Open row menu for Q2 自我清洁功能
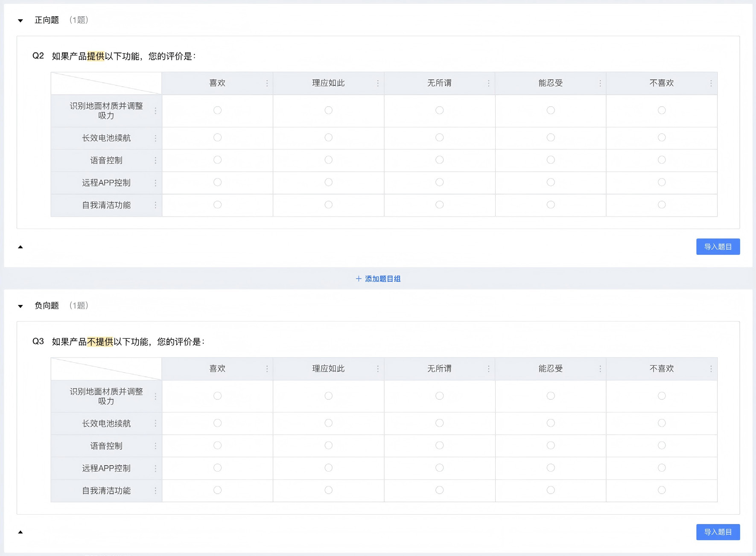Image resolution: width=756 pixels, height=556 pixels. tap(155, 205)
